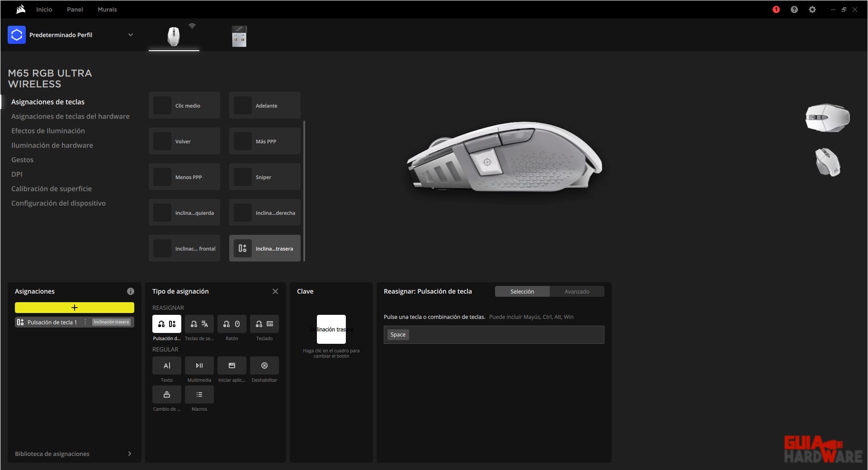Screen dimensions: 868x470
Task: Click the Space key chip
Action: [x=398, y=335]
